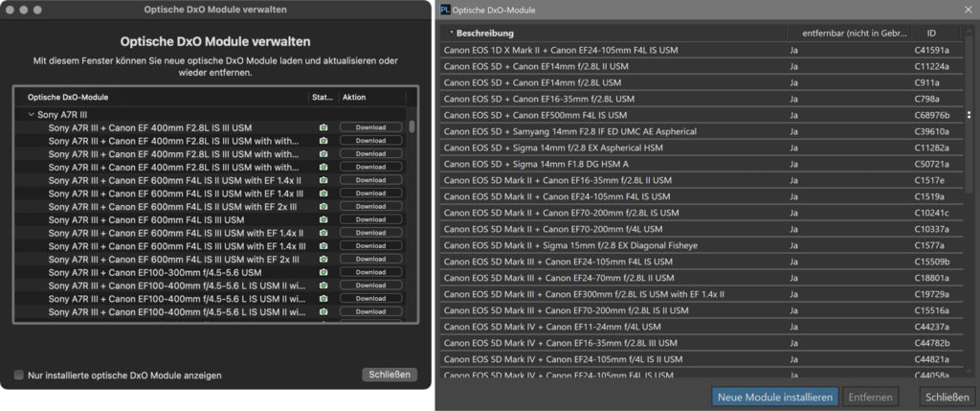Click the 'Optische DxO-Module' column header
Viewport: 980px width, 411px height.
(x=68, y=97)
